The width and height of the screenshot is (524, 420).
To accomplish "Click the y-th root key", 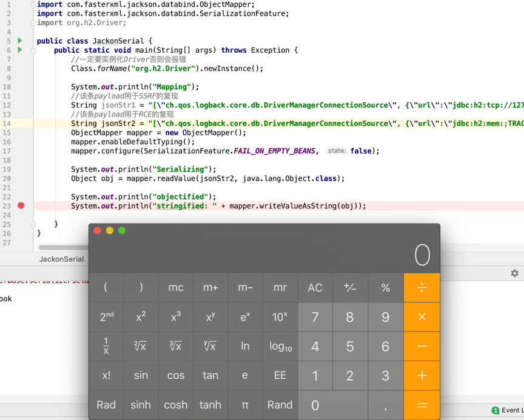I will pyautogui.click(x=210, y=346).
